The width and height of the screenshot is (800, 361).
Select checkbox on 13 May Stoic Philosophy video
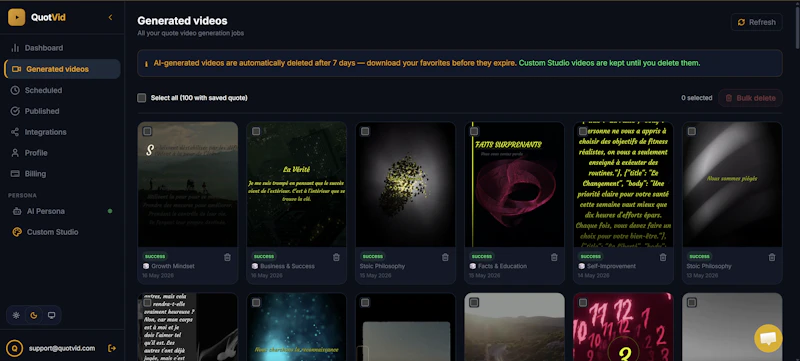(691, 132)
